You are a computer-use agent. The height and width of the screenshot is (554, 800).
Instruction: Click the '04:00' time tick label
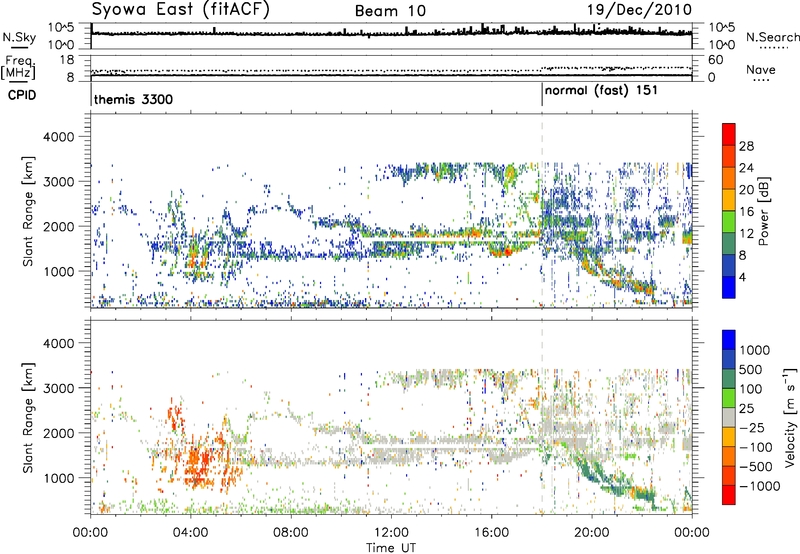(190, 533)
